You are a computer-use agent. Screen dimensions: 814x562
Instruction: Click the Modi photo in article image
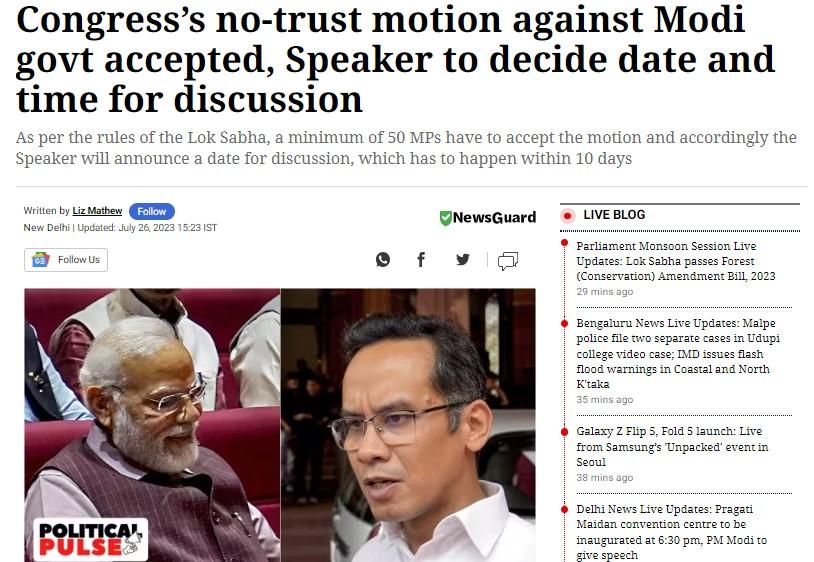pyautogui.click(x=152, y=425)
